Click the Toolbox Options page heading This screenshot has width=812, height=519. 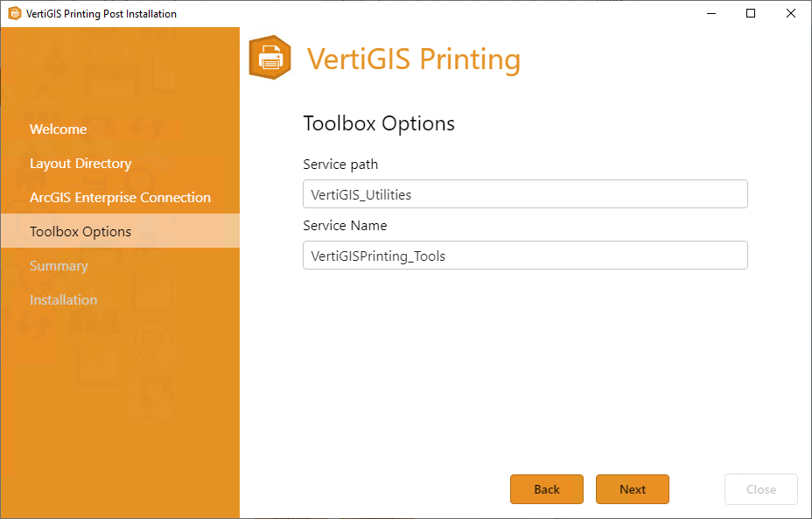click(x=379, y=123)
